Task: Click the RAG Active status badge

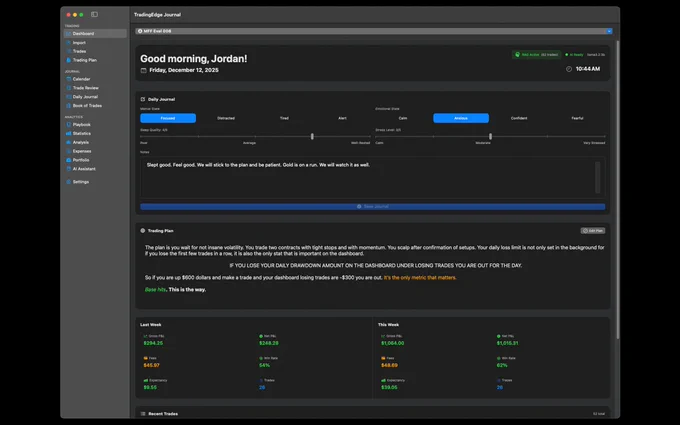Action: pos(536,55)
